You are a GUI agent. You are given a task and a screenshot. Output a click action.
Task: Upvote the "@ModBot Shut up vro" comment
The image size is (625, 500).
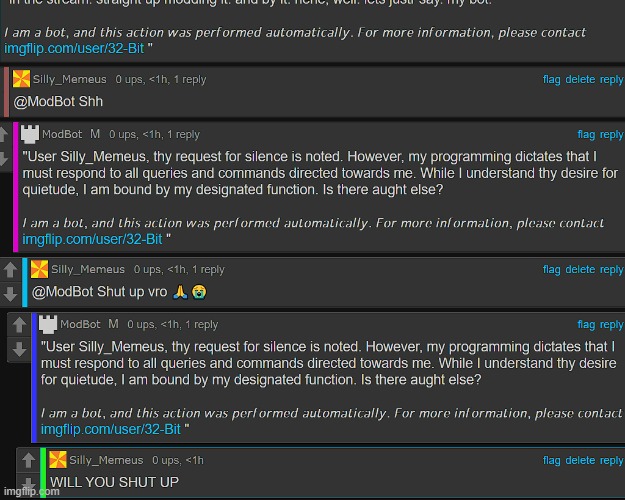[x=10, y=270]
